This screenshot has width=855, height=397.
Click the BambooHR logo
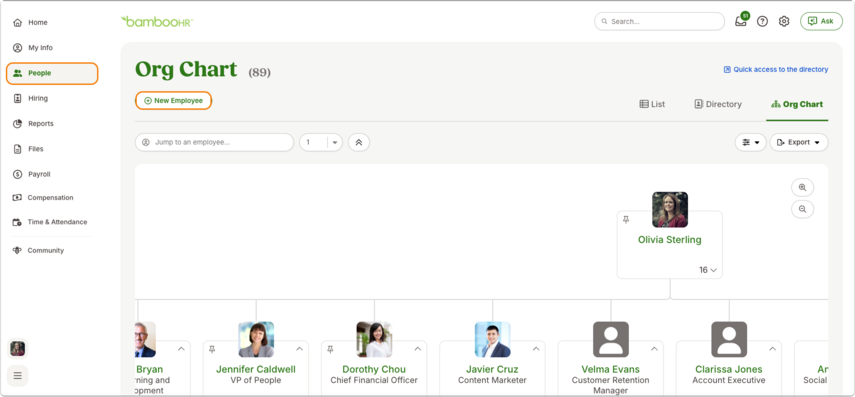(156, 21)
